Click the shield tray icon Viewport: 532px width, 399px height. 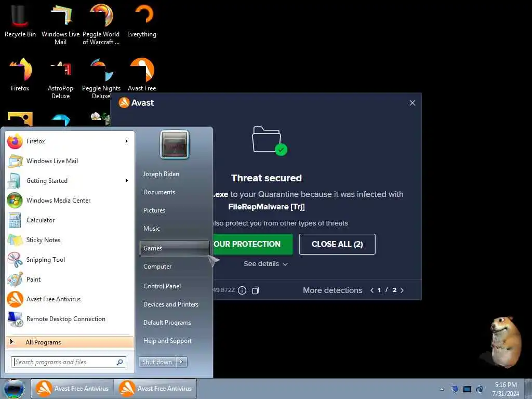click(x=455, y=389)
